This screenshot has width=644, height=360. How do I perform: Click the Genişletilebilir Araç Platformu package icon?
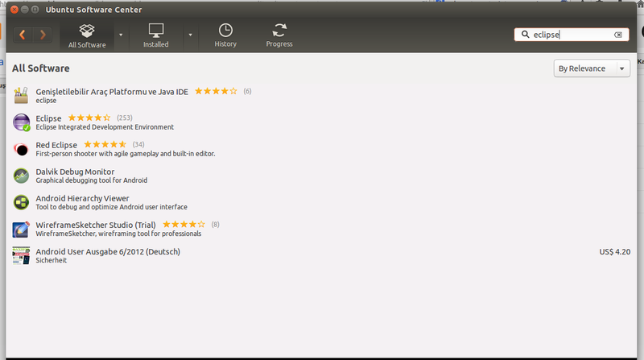pyautogui.click(x=21, y=95)
